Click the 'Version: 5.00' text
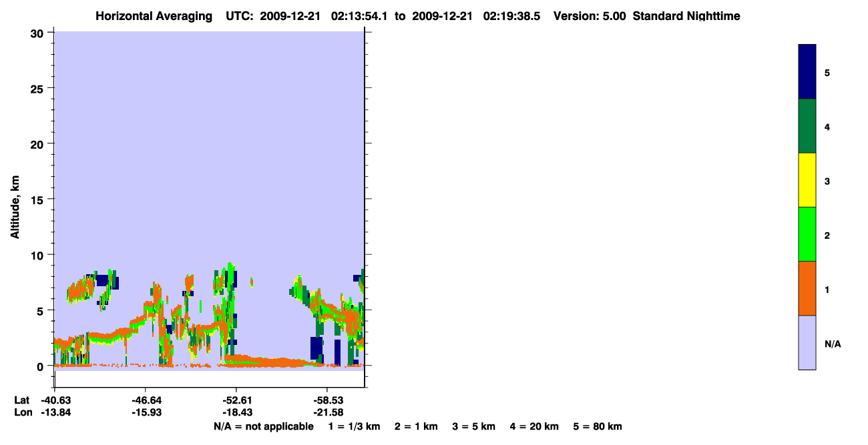Viewport: 868px width, 445px height. (589, 16)
